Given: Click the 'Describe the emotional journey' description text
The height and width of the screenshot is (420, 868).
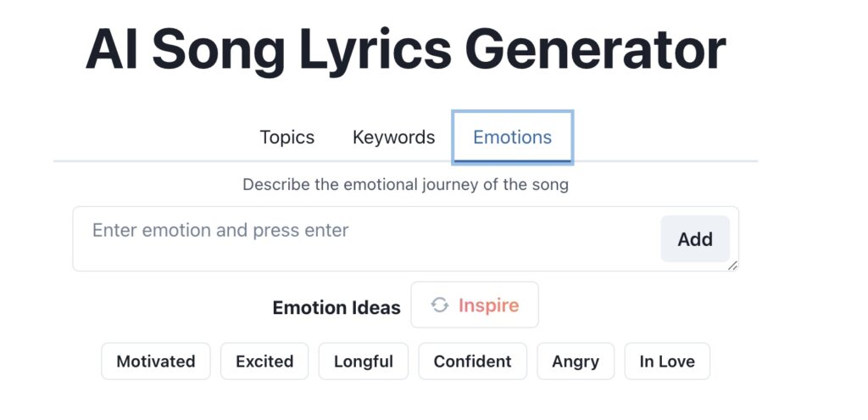Looking at the screenshot, I should (x=405, y=184).
